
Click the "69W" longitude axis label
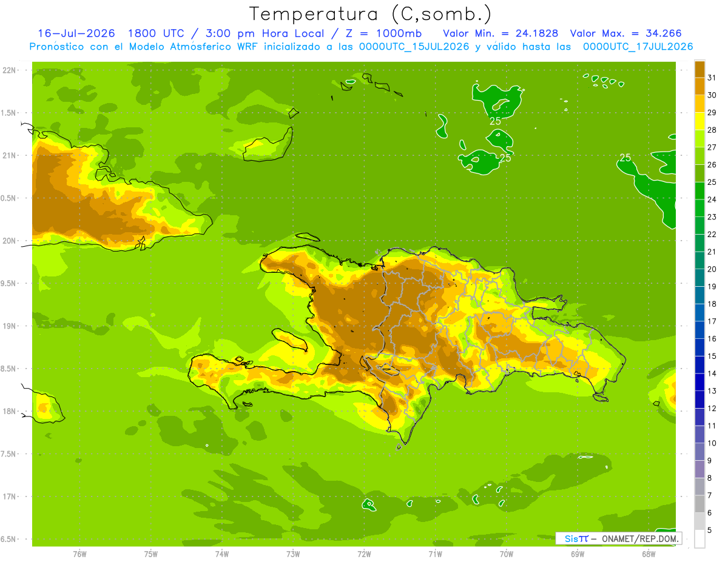578,554
